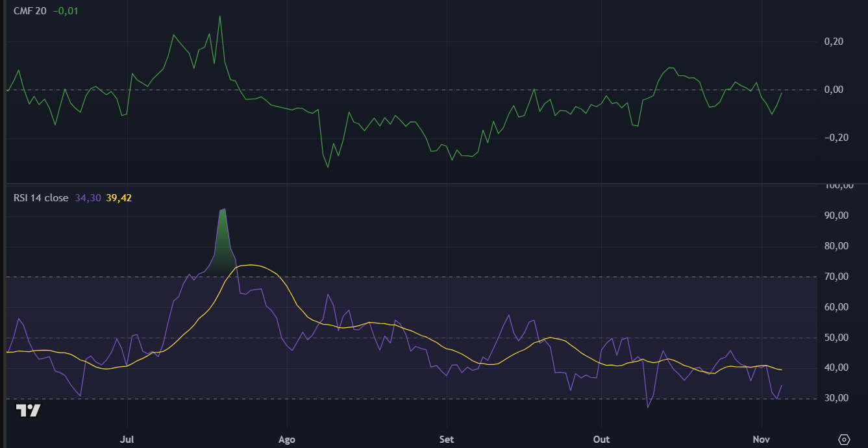The image size is (868, 448).
Task: Click the RSI peak near Ago
Action: 223,209
